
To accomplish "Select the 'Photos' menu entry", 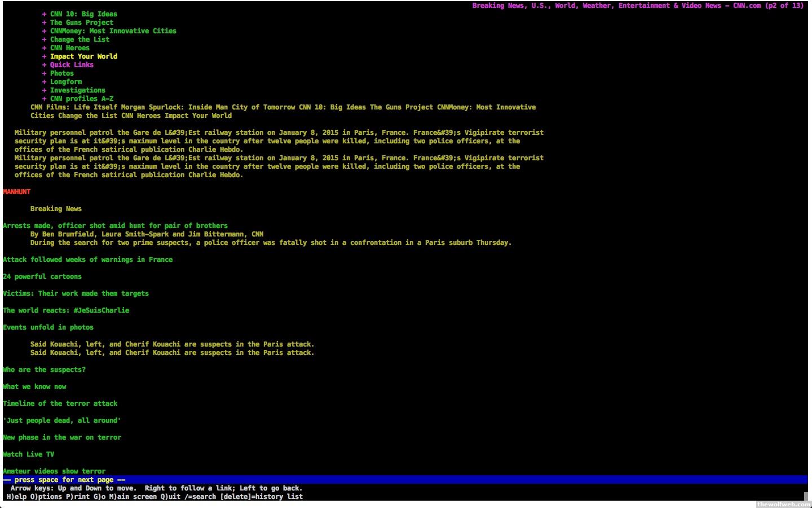I will (61, 73).
